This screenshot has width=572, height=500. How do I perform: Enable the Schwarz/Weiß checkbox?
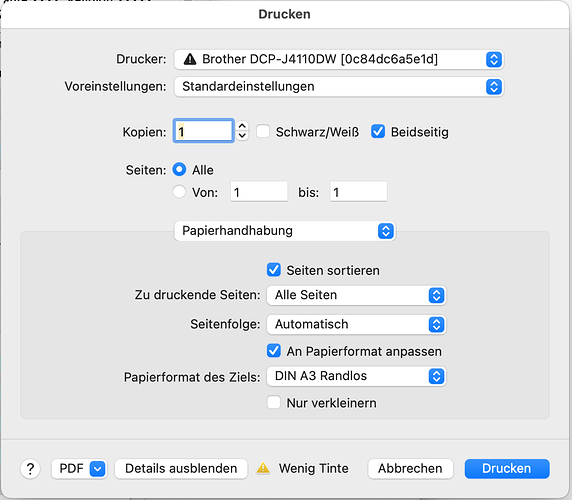point(263,131)
